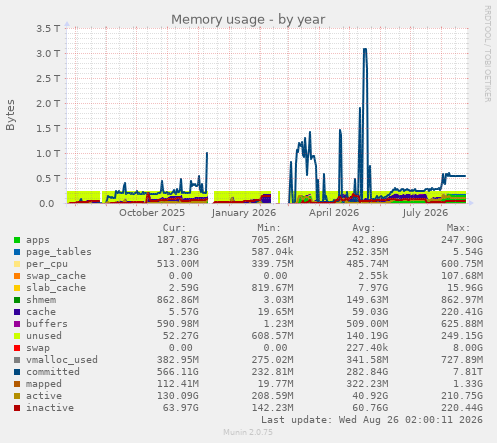Screen dimensions: 497x443
Task: Select the 'inactive' legend label
Action: [x=50, y=408]
